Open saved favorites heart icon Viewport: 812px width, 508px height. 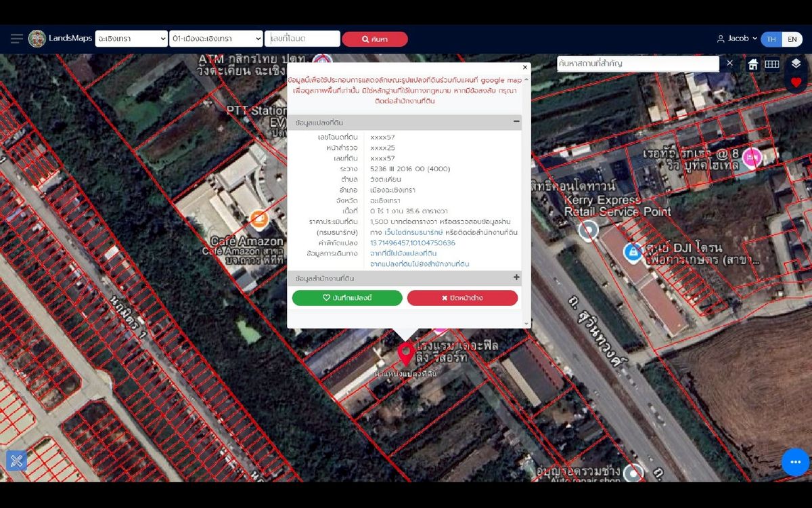point(796,83)
